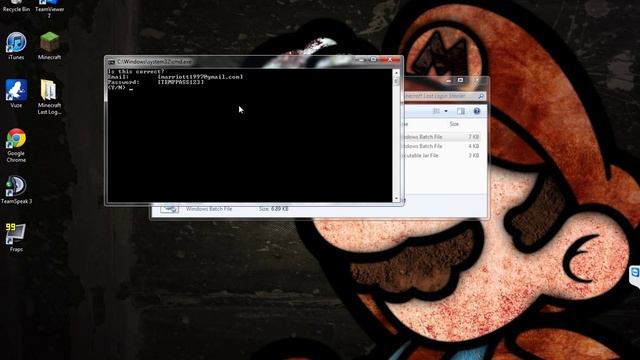Click the batch file icon in Explorer details pane
Screen dimensions: 640x360
point(169,209)
